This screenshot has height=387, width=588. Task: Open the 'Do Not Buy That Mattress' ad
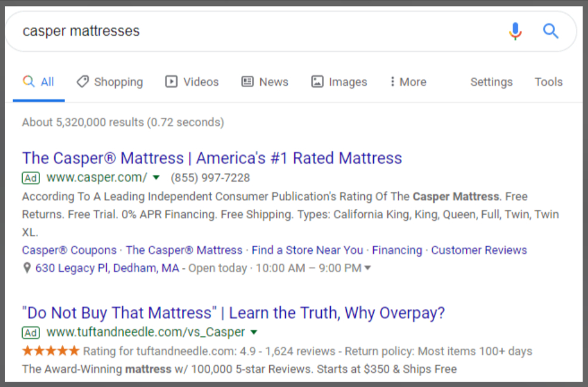click(233, 313)
